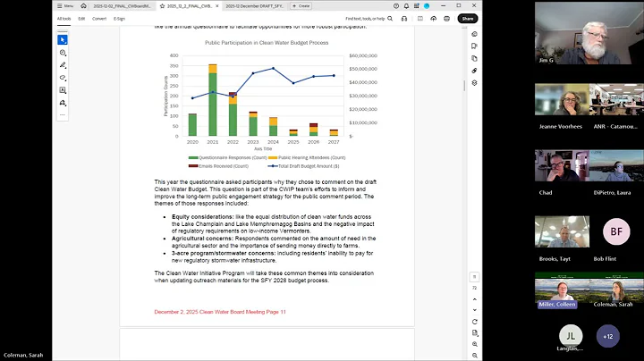The height and width of the screenshot is (361, 644).
Task: Open the account profile avatar
Action: 427,5
